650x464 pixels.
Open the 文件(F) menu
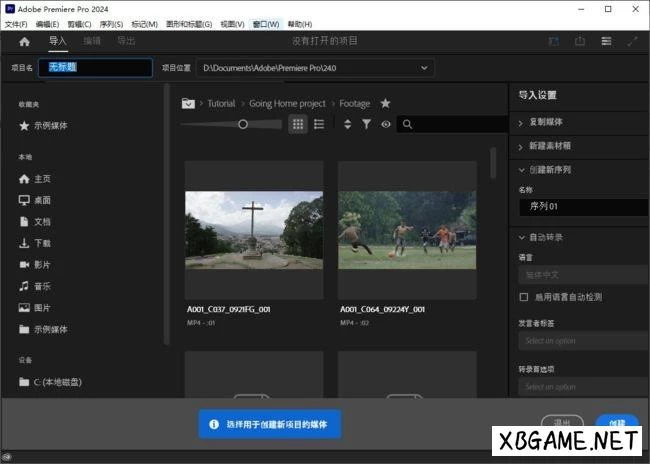[17, 23]
